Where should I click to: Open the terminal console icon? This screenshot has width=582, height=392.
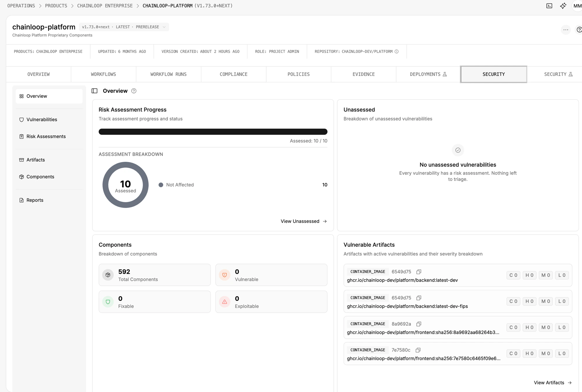(549, 6)
